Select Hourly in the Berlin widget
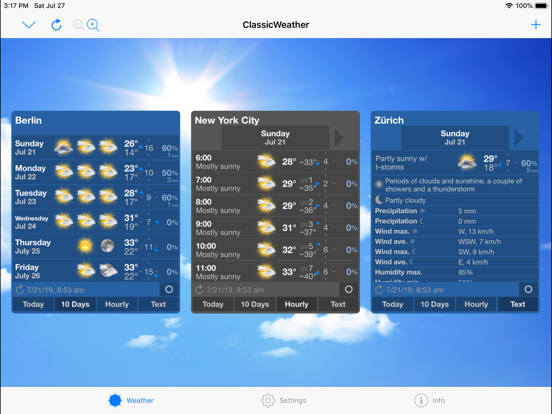Viewport: 552px width, 414px height. (x=117, y=304)
